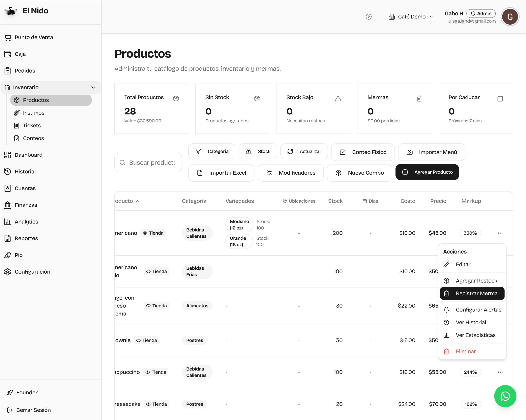Go to Pedidos page
The image size is (526, 420).
click(51, 71)
